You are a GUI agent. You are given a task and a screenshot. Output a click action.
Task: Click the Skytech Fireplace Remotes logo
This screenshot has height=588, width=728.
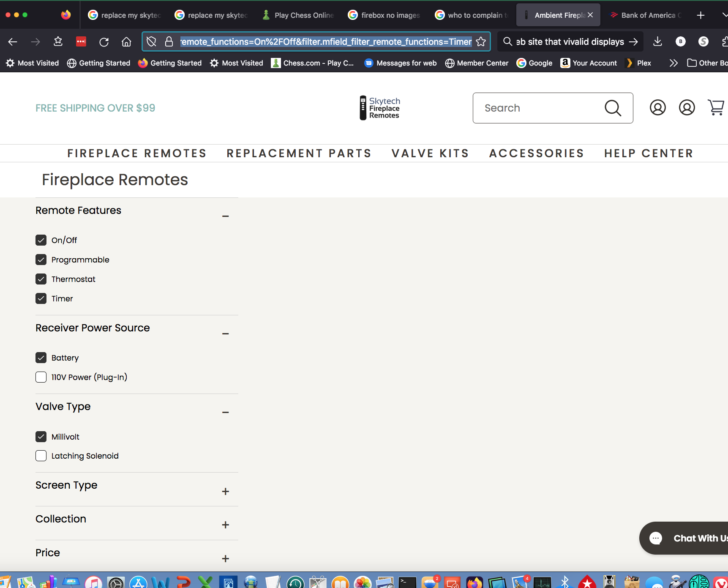tap(380, 108)
